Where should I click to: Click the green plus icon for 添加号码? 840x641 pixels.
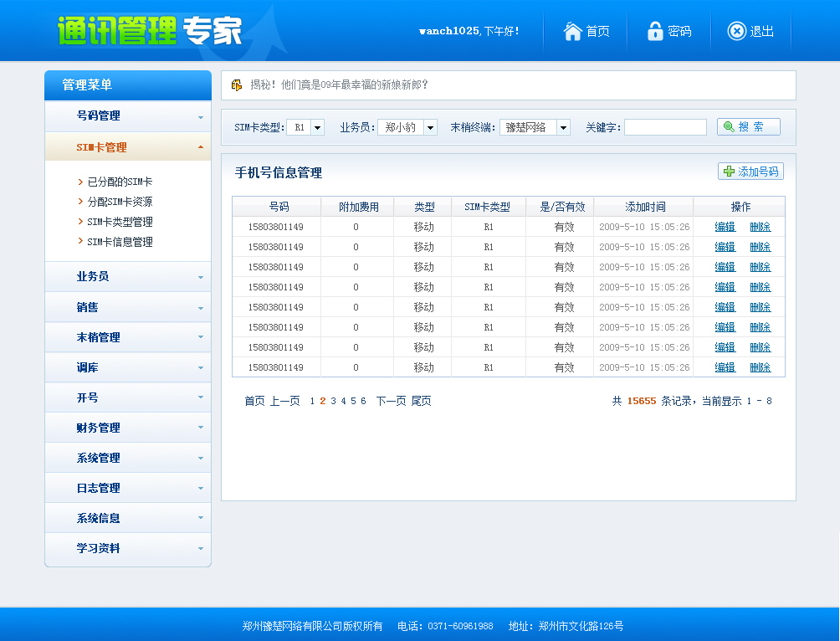click(x=729, y=171)
